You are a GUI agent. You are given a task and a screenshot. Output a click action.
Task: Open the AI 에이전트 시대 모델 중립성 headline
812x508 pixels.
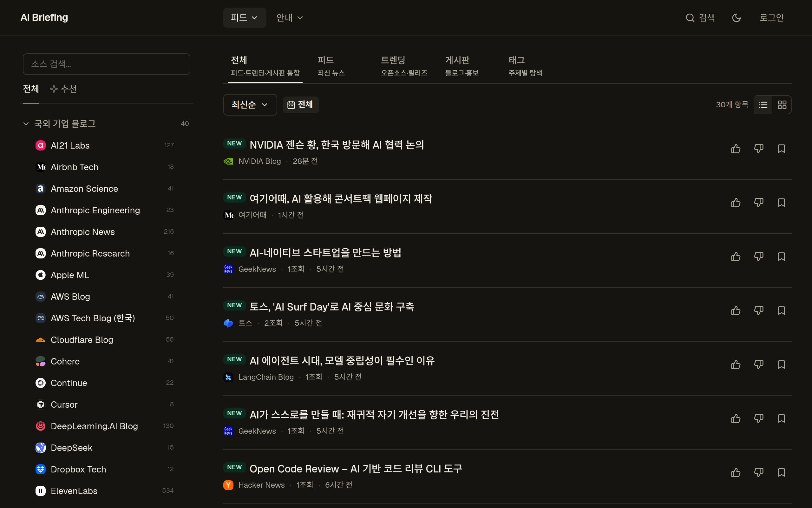[342, 361]
